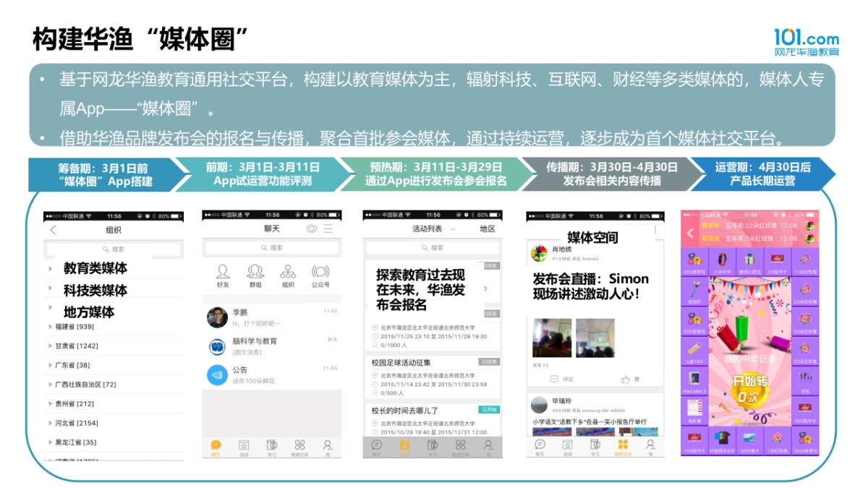Click 肖地绣's rainbow pinwheel avatar

pyautogui.click(x=537, y=252)
